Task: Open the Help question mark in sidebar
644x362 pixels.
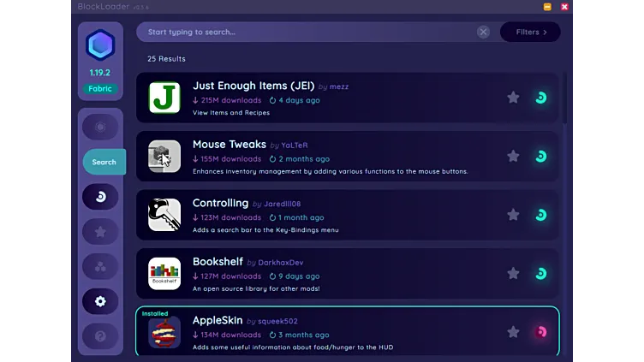Action: pos(100,336)
